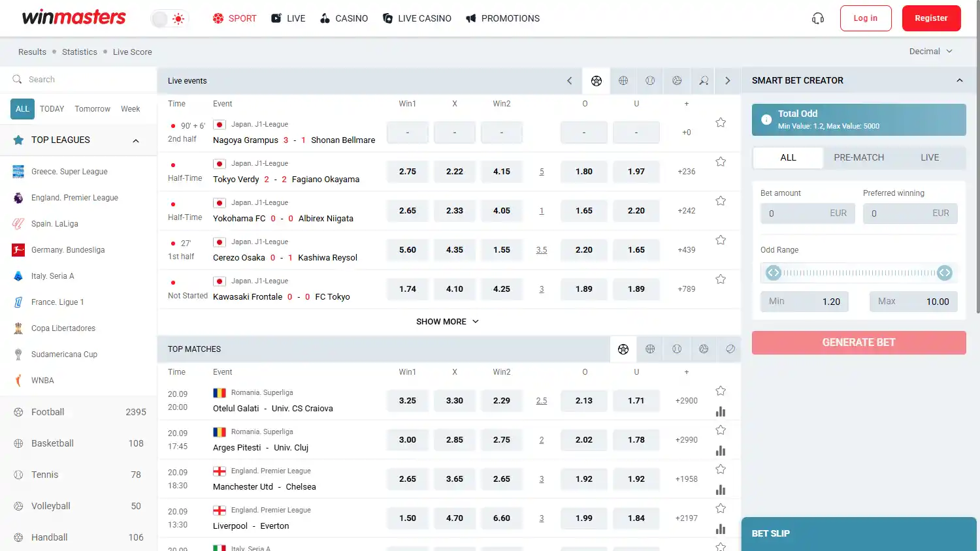
Task: Open LIVE CASINO navigation tab
Action: tap(417, 18)
